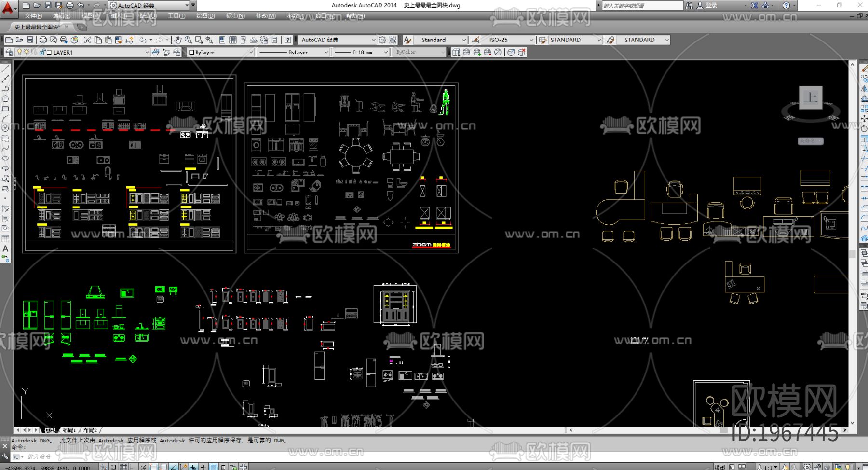The height and width of the screenshot is (470, 868).
Task: Toggle LAYER1 freeze/thaw sun icon
Action: pyautogui.click(x=27, y=52)
